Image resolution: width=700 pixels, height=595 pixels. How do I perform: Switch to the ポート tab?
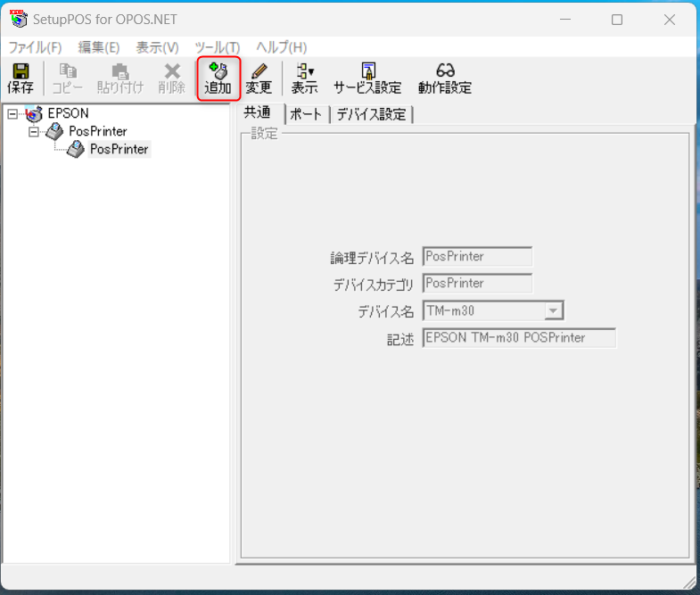[306, 114]
